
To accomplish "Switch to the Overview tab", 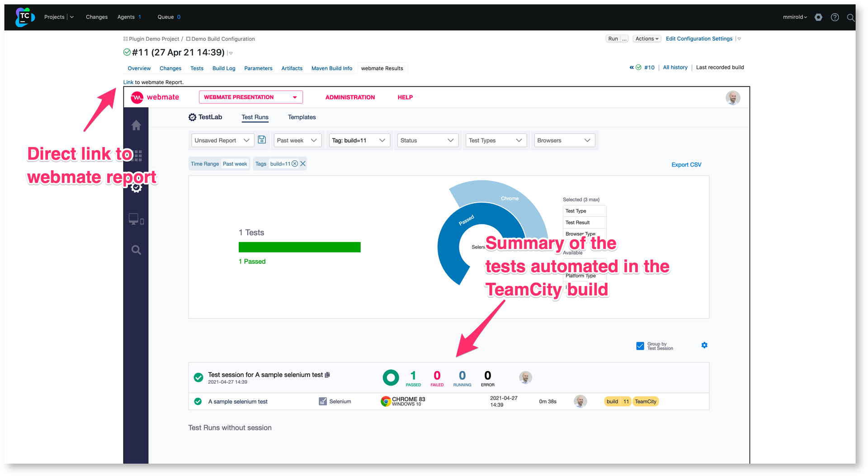I will pos(139,68).
